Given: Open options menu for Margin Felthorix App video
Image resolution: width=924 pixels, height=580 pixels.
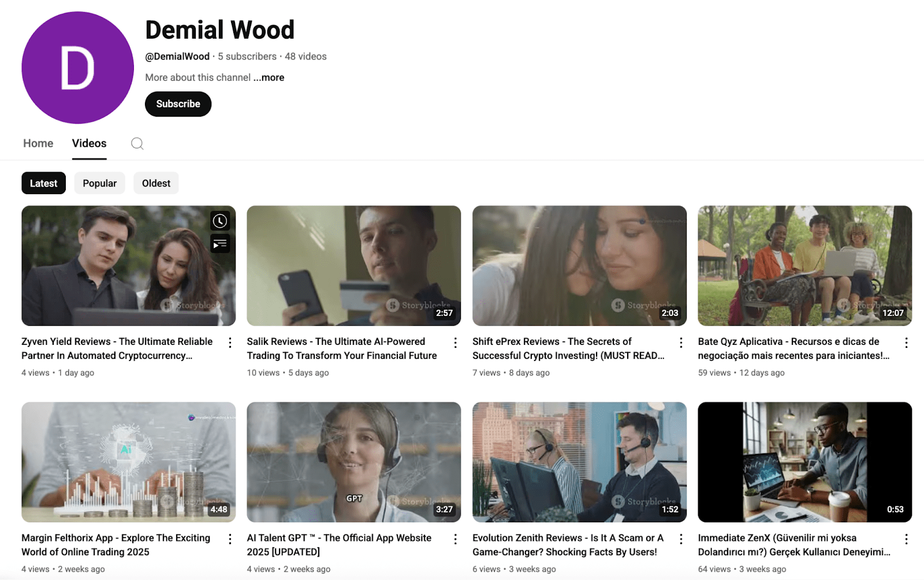Looking at the screenshot, I should pos(230,538).
